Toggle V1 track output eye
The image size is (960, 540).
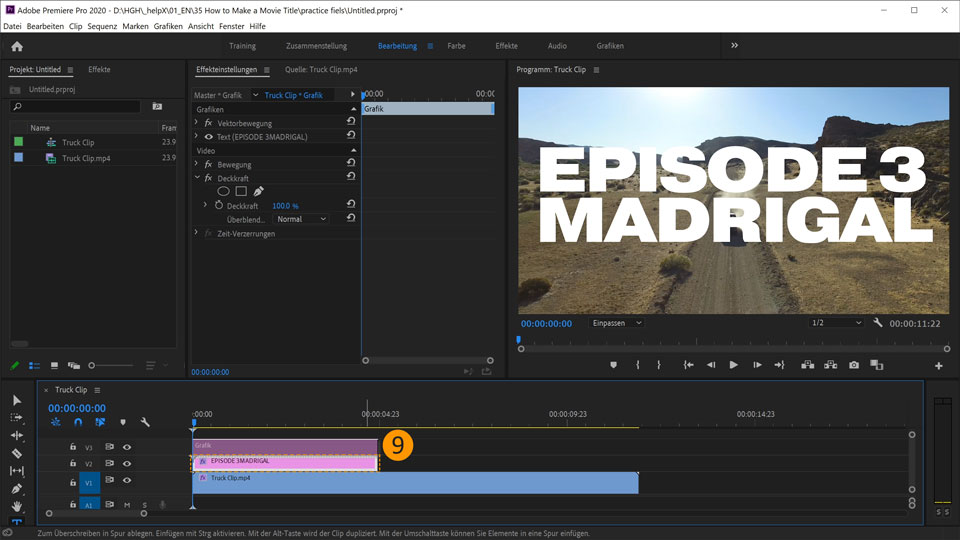tap(127, 480)
